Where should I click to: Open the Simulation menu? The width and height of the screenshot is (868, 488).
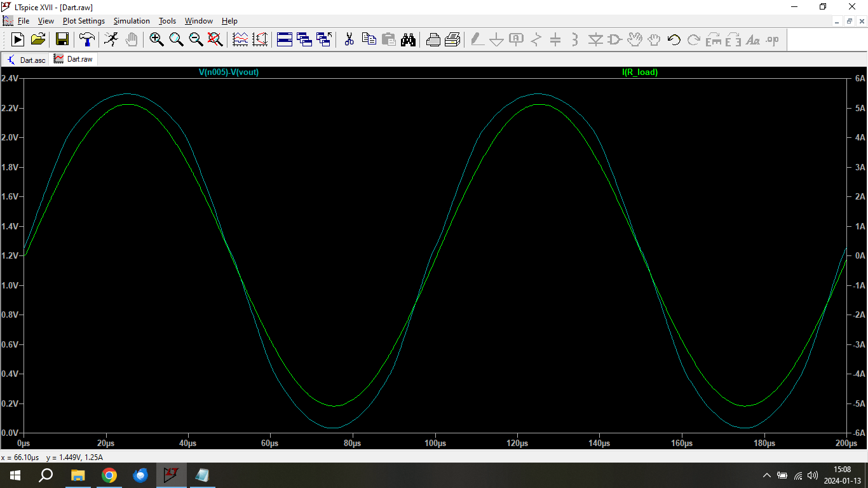click(132, 21)
